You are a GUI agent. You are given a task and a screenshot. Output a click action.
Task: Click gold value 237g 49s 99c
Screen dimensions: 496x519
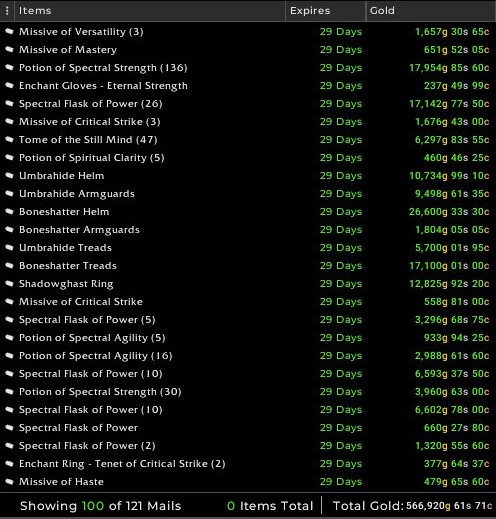457,85
